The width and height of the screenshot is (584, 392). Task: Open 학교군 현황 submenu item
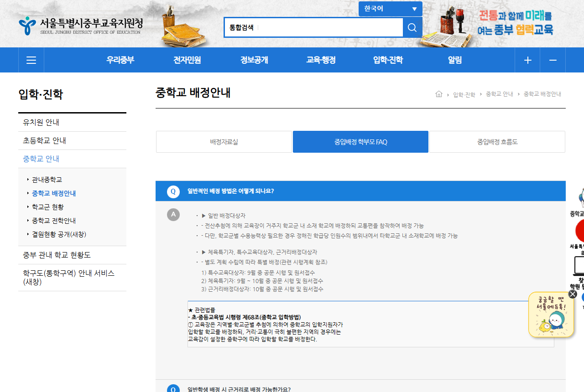click(48, 207)
